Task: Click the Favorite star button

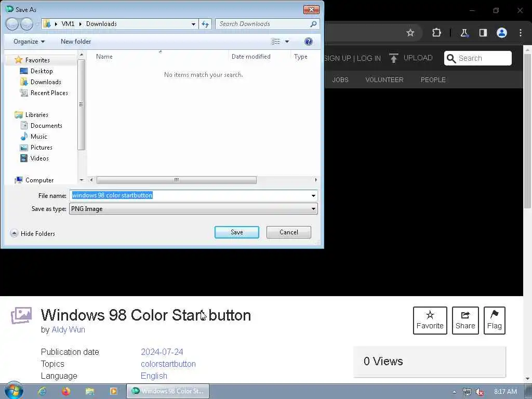Action: [430, 320]
